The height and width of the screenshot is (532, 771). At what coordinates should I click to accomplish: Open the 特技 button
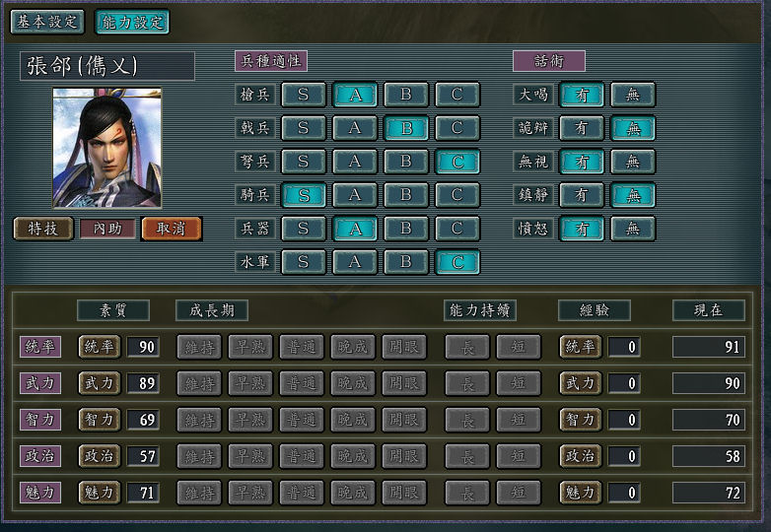[43, 229]
